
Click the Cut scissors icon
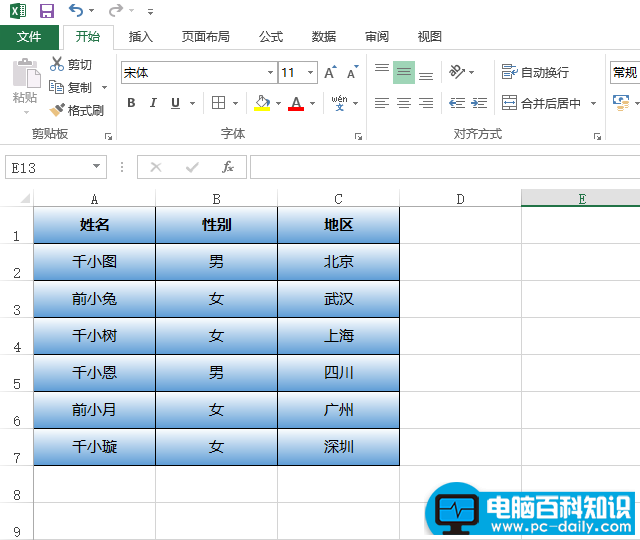[x=57, y=64]
